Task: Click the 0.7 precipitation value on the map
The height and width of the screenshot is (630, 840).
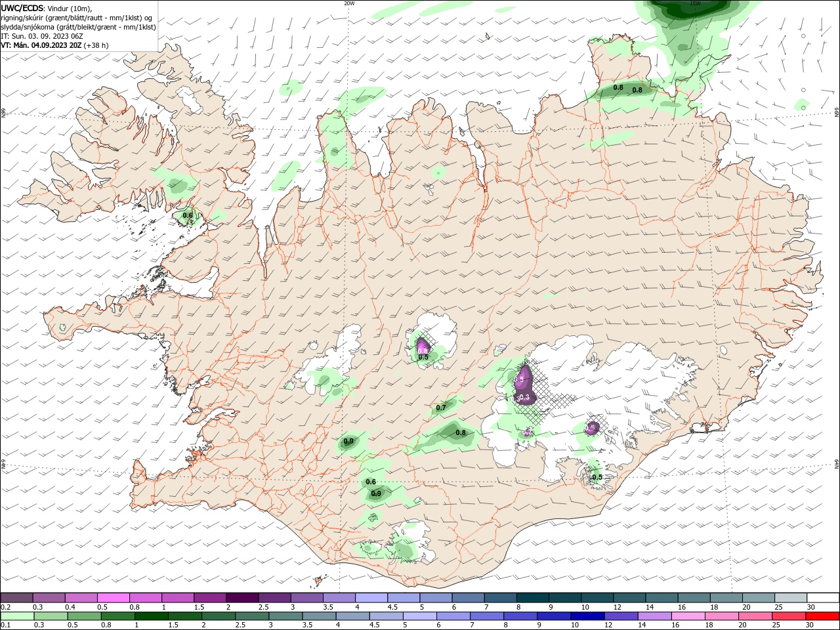Action: (x=441, y=408)
